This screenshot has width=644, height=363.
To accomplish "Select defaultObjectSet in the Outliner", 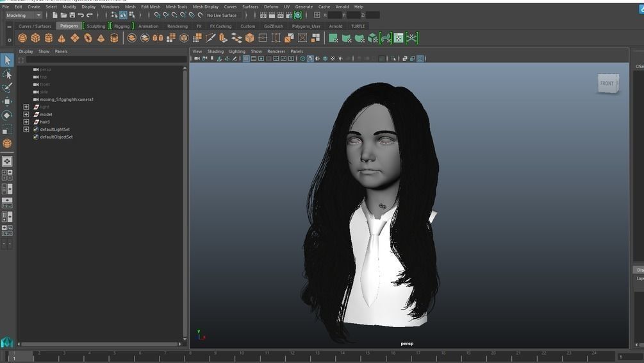I will pos(56,137).
